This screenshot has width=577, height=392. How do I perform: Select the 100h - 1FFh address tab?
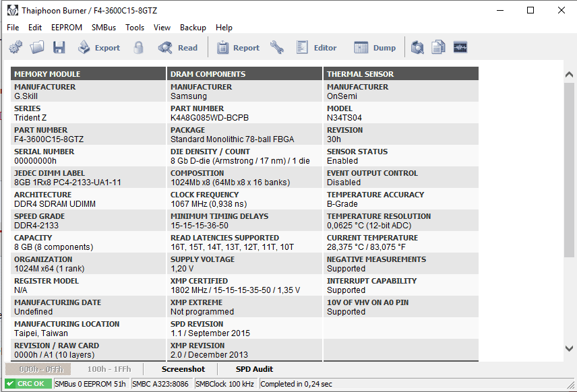coord(109,369)
